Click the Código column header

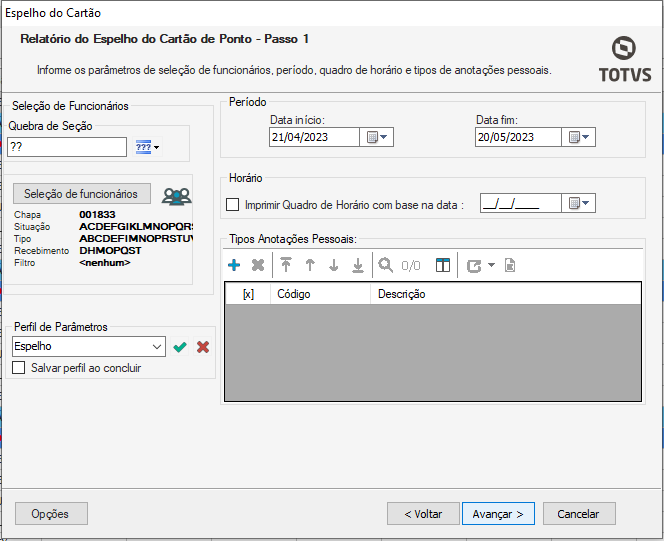pyautogui.click(x=318, y=294)
